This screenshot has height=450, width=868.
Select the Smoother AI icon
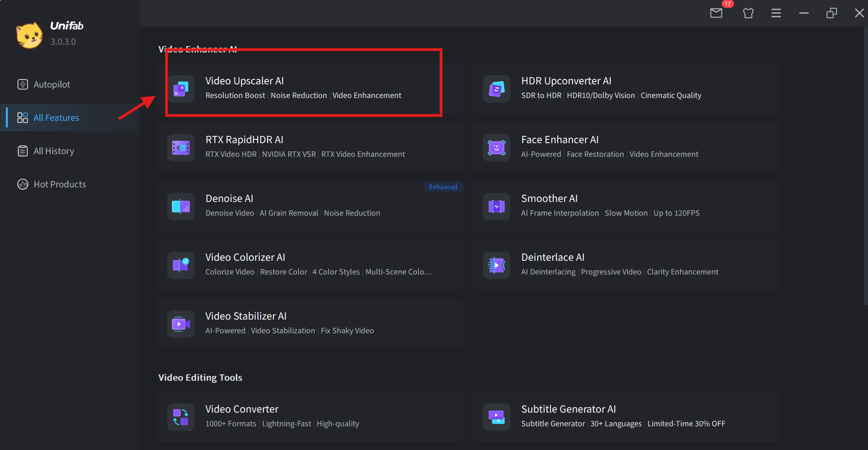coord(497,207)
